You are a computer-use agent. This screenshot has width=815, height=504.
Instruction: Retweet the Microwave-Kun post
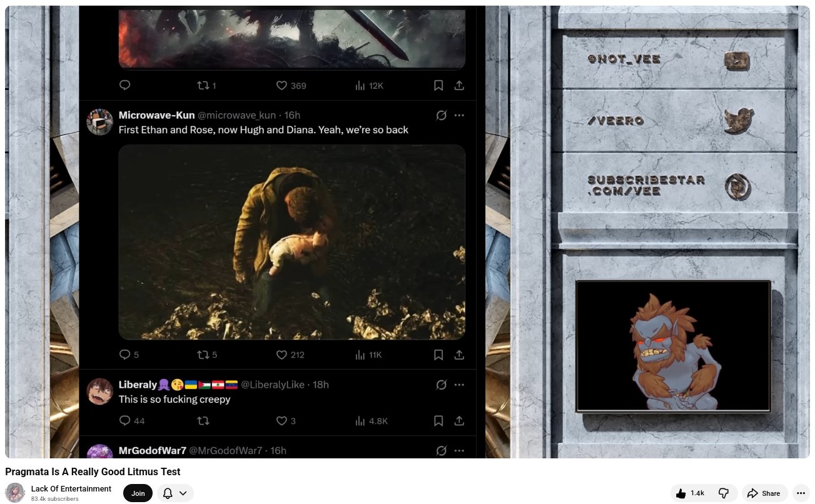point(203,355)
